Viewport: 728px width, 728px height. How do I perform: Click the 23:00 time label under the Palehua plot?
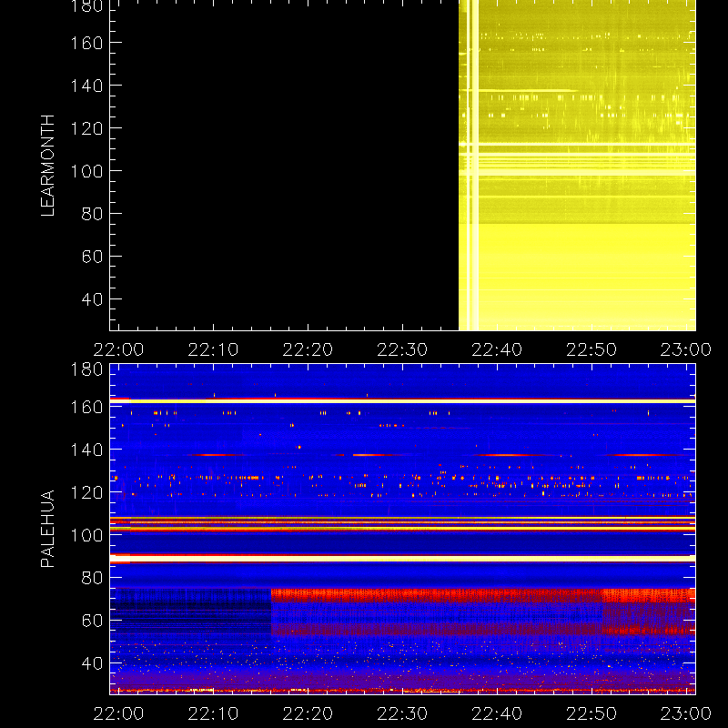pos(686,713)
